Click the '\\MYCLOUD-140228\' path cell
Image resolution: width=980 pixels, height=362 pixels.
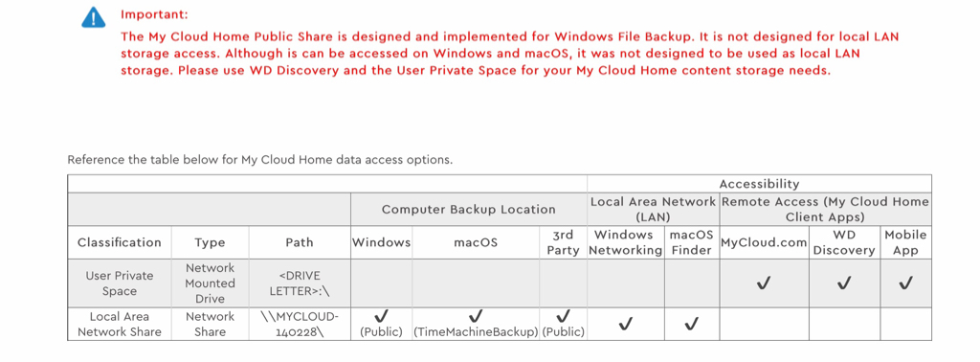coord(300,324)
